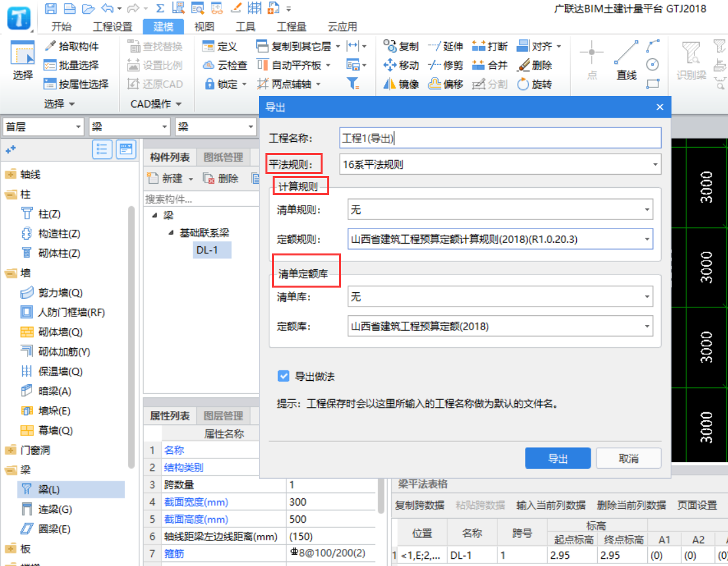Click the filter funnel icon
Viewport: 728px width, 566px height.
353,83
